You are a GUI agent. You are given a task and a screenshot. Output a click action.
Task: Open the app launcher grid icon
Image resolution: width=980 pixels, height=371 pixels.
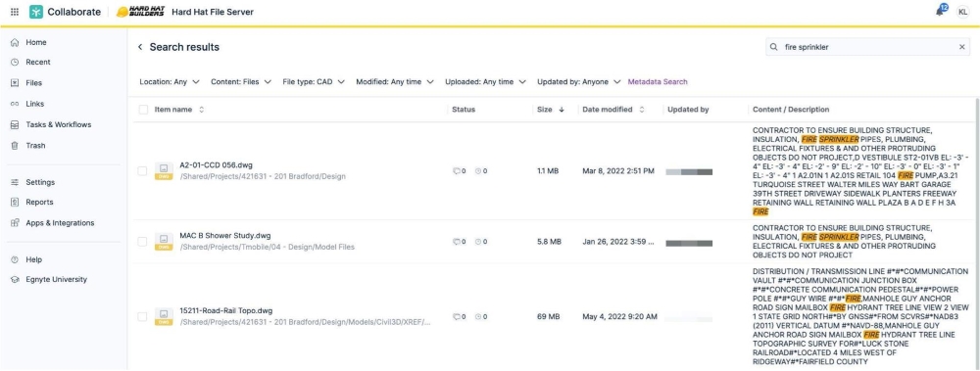point(15,12)
